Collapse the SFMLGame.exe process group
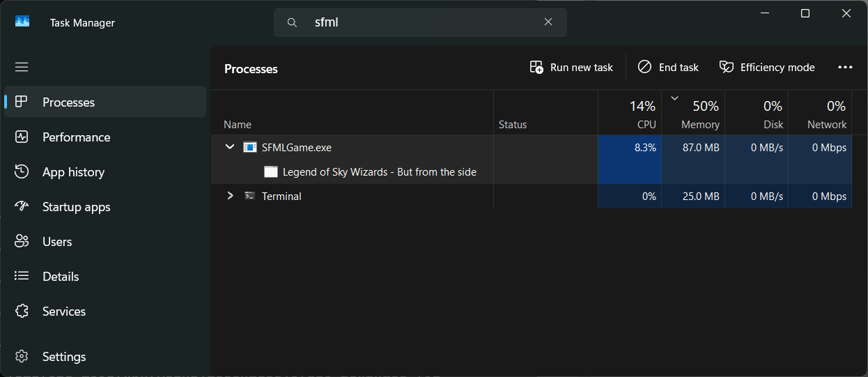The image size is (868, 377). (230, 147)
